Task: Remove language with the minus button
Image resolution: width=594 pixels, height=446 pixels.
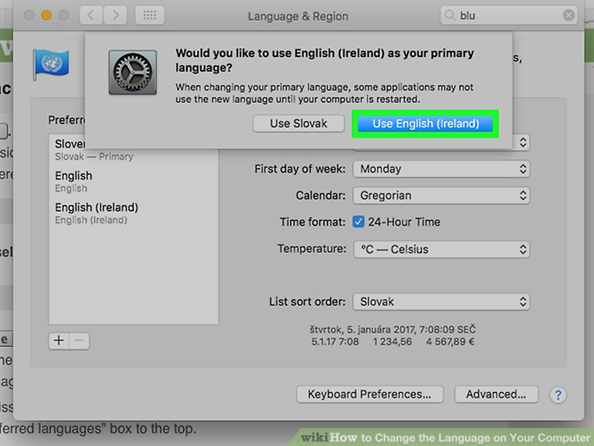Action: [79, 341]
